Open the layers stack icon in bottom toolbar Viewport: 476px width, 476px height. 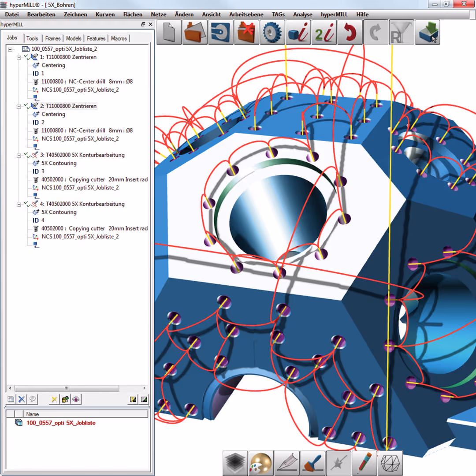(235, 463)
